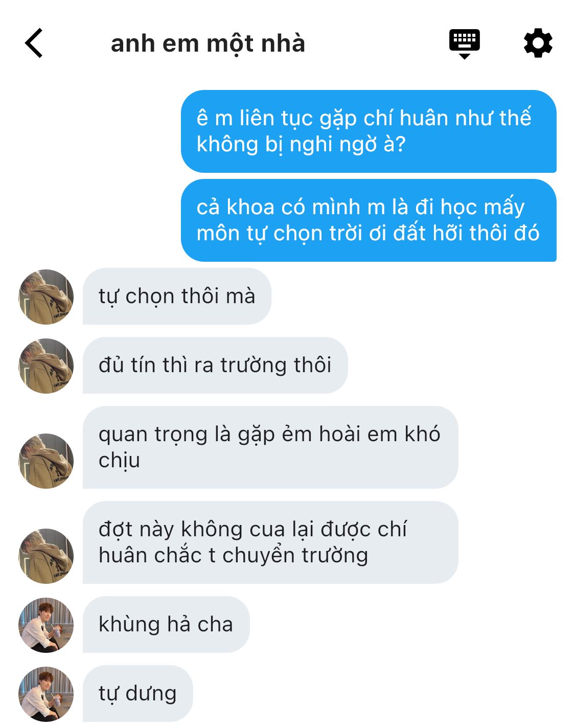575x728 pixels.
Task: Tap word "chuyển trường" in gray message
Action: 295,556
